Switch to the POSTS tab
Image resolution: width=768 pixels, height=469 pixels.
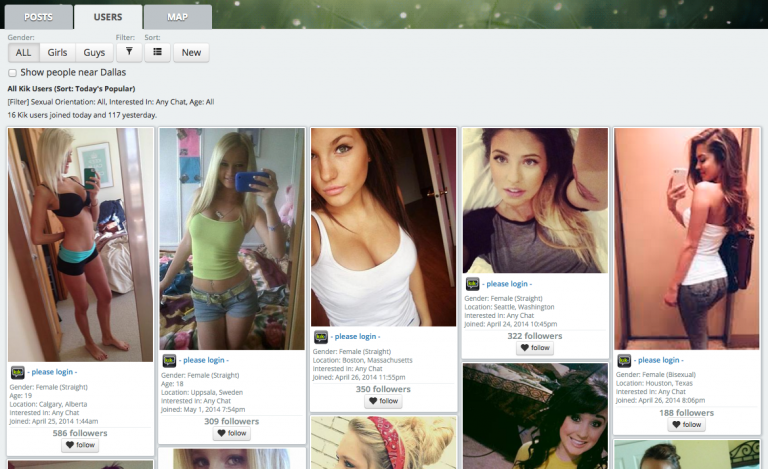pyautogui.click(x=39, y=17)
